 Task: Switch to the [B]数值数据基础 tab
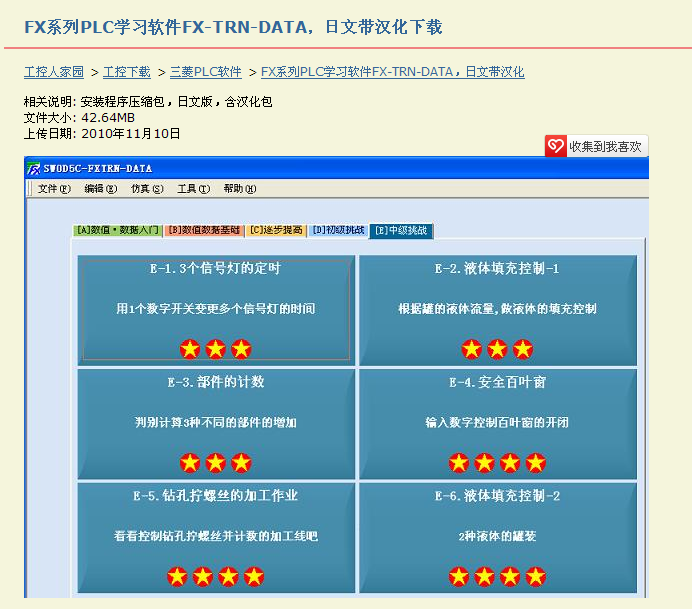click(203, 231)
